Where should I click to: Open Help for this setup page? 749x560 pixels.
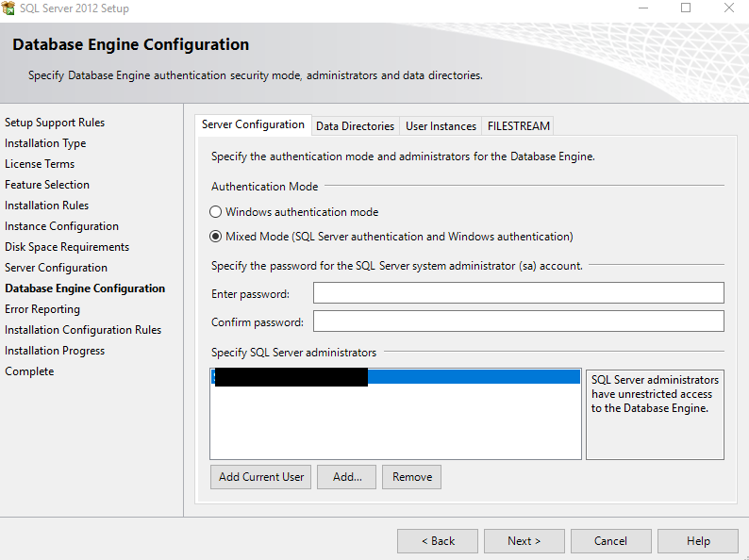point(698,540)
